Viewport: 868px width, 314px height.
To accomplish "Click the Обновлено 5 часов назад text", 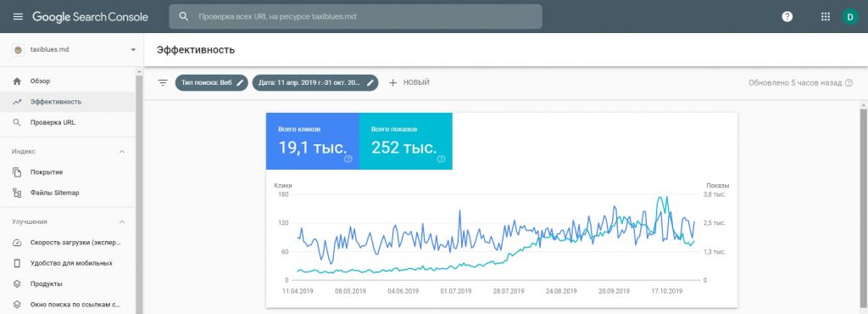I will (x=795, y=82).
